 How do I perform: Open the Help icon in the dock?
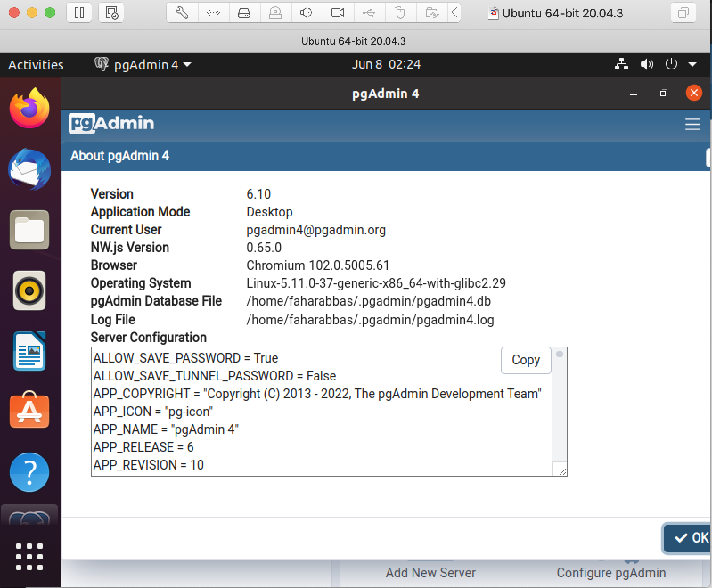point(29,472)
